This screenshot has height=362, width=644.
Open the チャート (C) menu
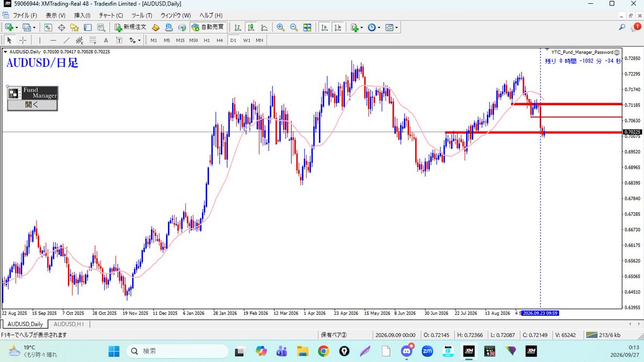(111, 16)
